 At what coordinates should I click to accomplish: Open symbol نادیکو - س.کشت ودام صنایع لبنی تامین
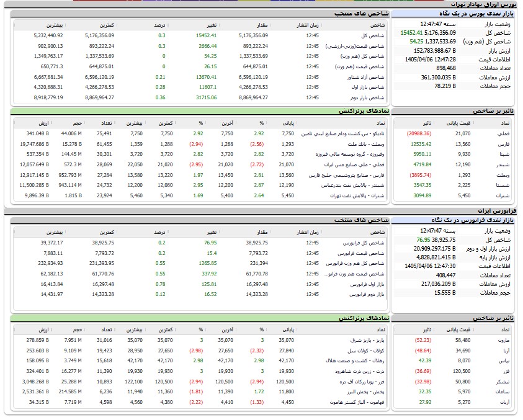(342, 134)
